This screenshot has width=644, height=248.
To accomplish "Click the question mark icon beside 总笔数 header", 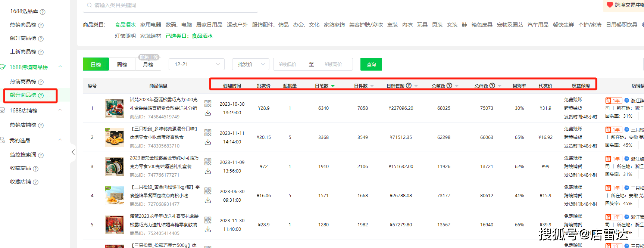I will [x=450, y=86].
